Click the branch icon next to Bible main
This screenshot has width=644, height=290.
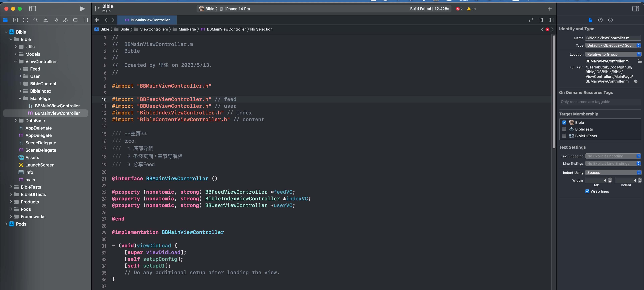[x=97, y=9]
